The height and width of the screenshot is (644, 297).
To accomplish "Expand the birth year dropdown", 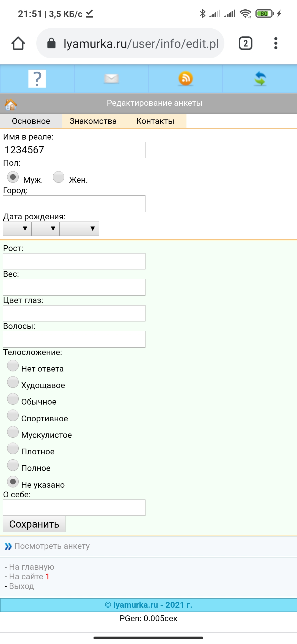I will (x=79, y=229).
